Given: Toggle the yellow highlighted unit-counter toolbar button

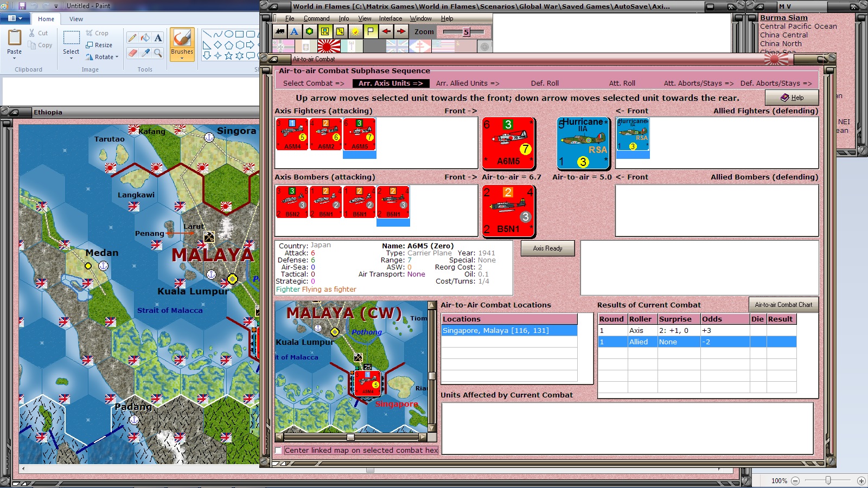Looking at the screenshot, I should click(x=325, y=31).
